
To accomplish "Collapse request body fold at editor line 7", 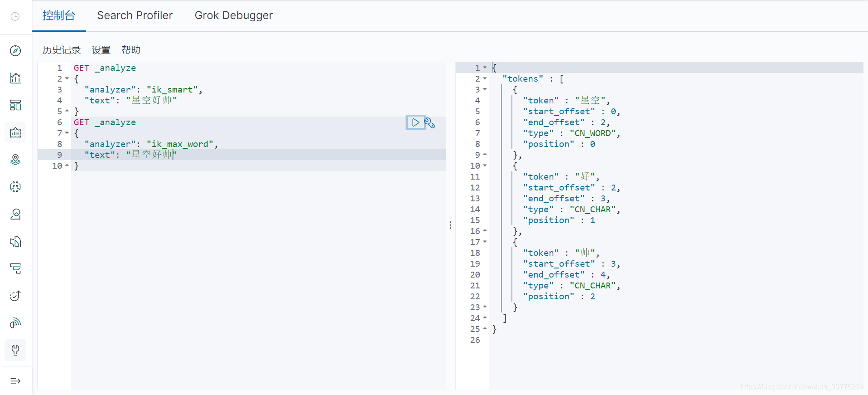I will 67,133.
